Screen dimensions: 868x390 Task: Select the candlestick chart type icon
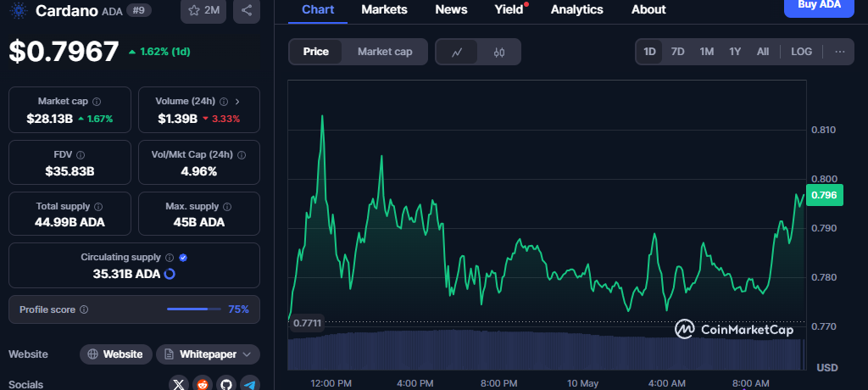click(x=498, y=52)
